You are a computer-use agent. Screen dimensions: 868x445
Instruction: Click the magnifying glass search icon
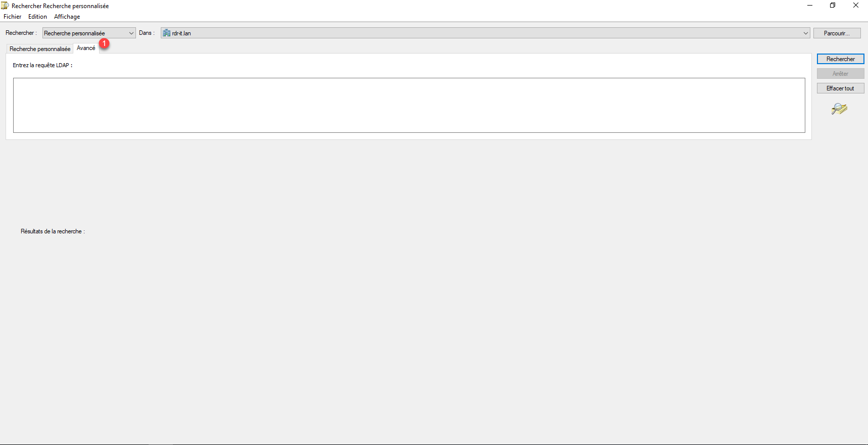pos(839,109)
